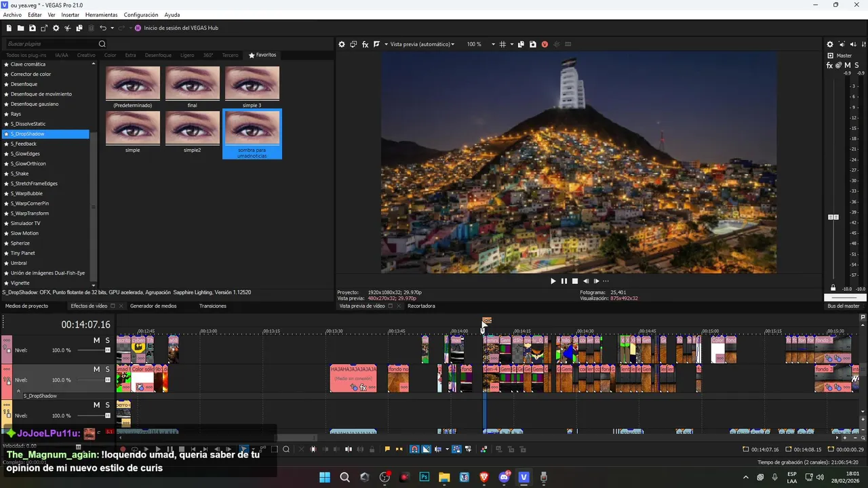Click the play button under preview
Viewport: 868px width, 488px height.
click(553, 281)
